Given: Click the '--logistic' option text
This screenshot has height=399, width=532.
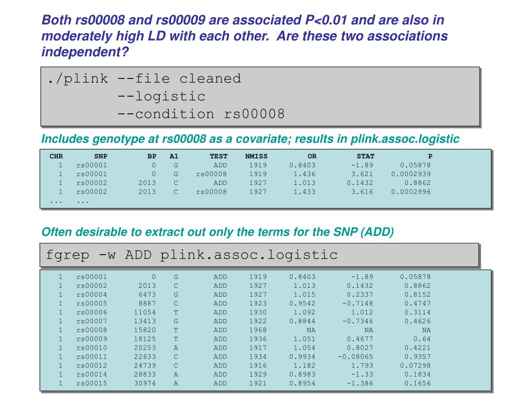Looking at the screenshot, I should click(162, 96).
